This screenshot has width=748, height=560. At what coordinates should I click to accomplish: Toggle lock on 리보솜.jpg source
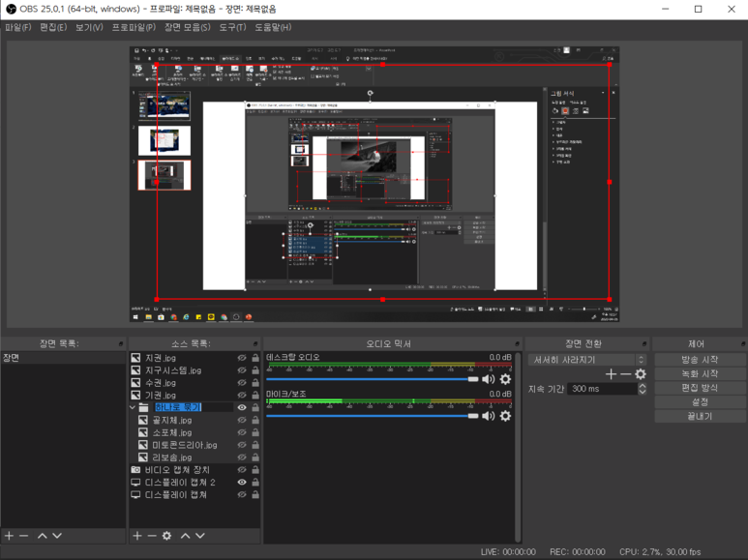tap(255, 457)
